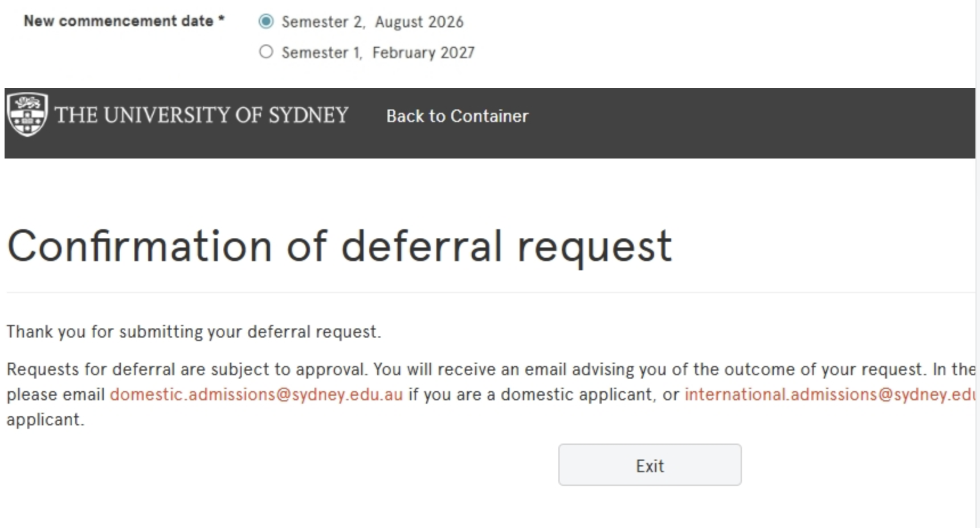This screenshot has height=528, width=980.
Task: Click the University of Sydney crest logo
Action: pyautogui.click(x=27, y=115)
